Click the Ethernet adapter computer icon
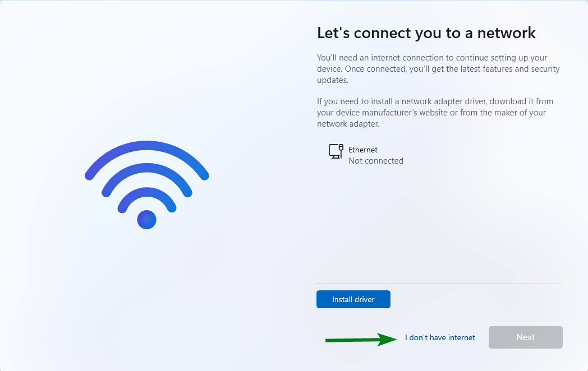588x371 pixels. point(336,151)
